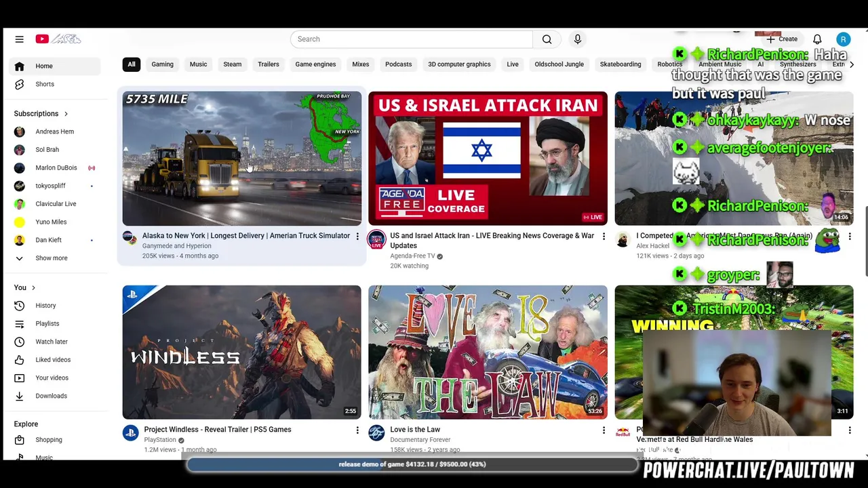Viewport: 868px width, 488px height.
Task: Select the Gaming filter chip
Action: (163, 64)
